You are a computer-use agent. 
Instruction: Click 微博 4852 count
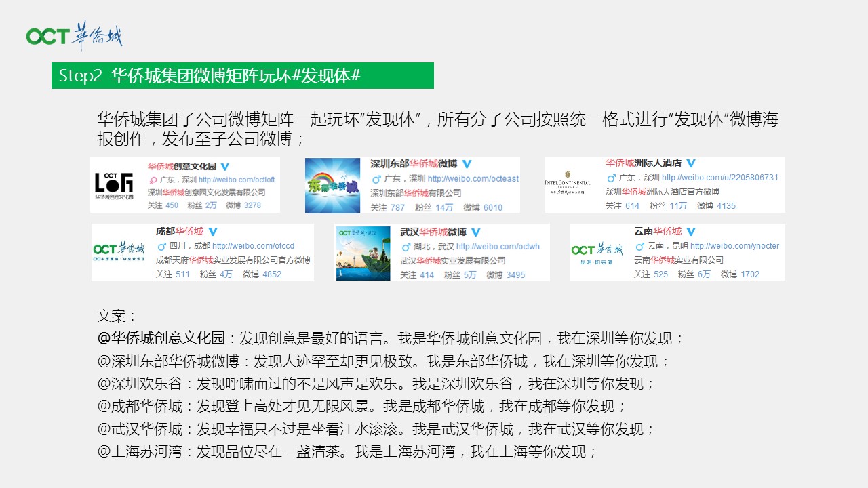click(262, 274)
